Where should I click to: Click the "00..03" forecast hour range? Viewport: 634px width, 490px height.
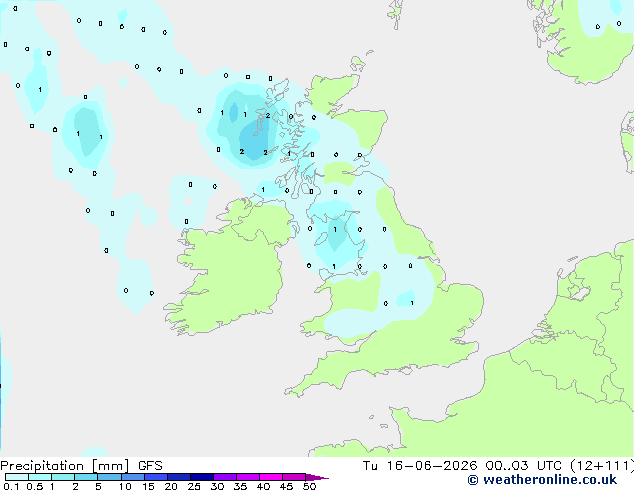(x=507, y=466)
